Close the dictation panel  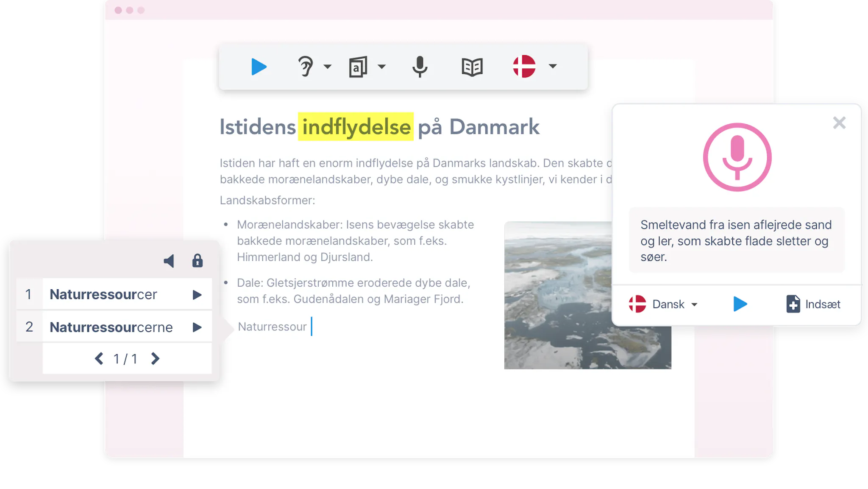839,123
